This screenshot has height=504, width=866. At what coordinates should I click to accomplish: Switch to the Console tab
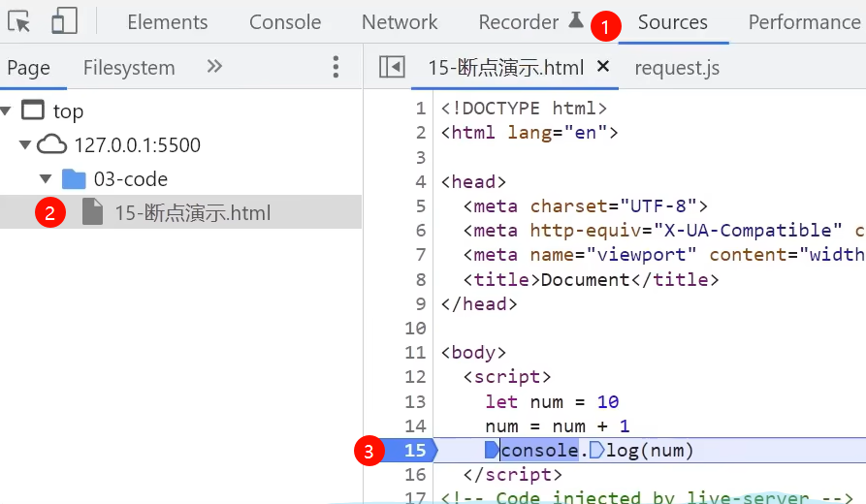click(x=285, y=22)
